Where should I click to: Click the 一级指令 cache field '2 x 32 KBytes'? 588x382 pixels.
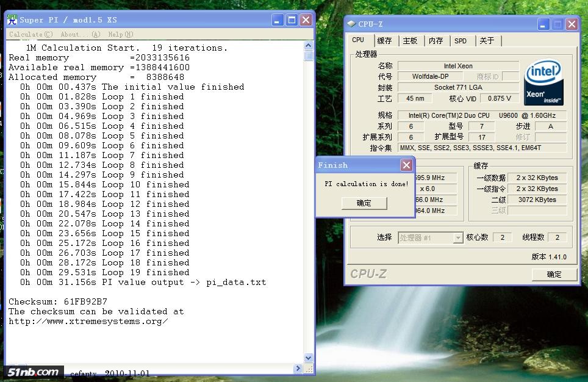pos(537,189)
